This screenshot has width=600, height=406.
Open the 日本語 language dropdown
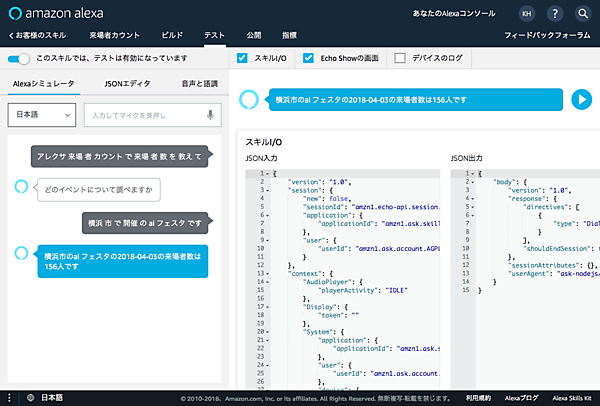click(41, 115)
